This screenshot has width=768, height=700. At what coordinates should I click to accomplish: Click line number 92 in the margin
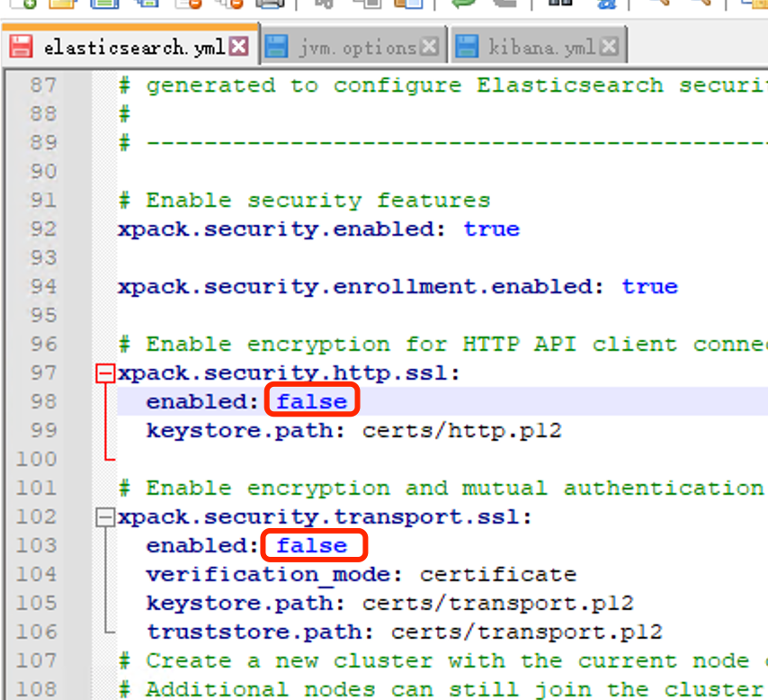(43, 229)
